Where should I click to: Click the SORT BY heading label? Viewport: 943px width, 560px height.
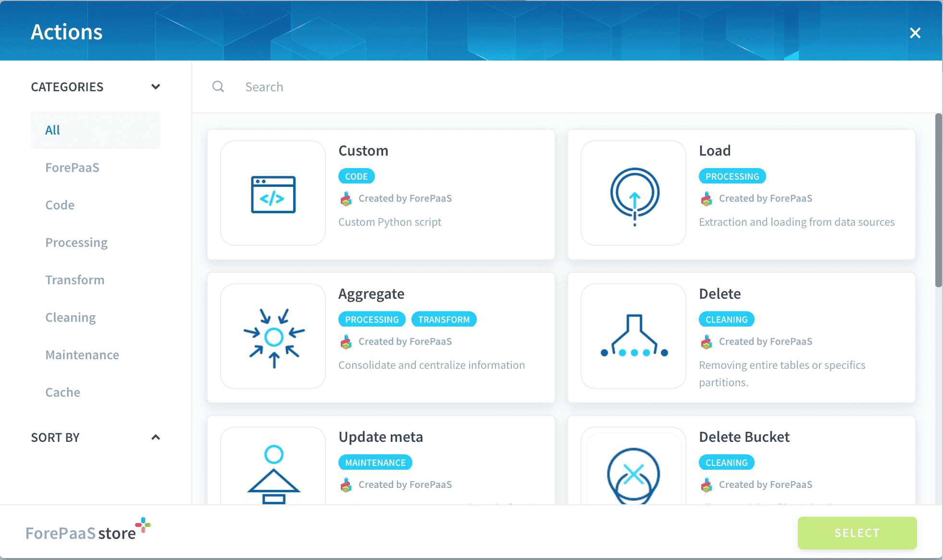click(55, 438)
